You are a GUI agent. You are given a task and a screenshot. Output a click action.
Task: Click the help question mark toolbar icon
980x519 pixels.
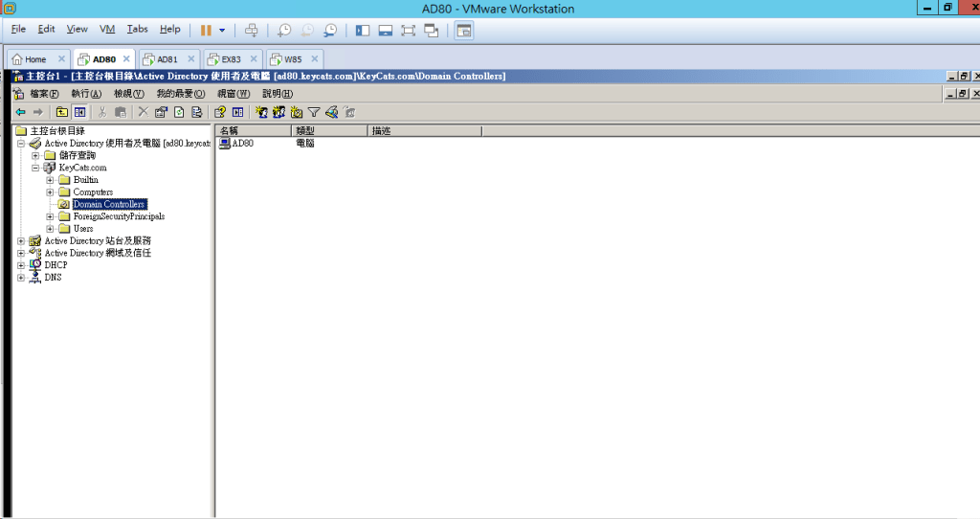coord(220,112)
